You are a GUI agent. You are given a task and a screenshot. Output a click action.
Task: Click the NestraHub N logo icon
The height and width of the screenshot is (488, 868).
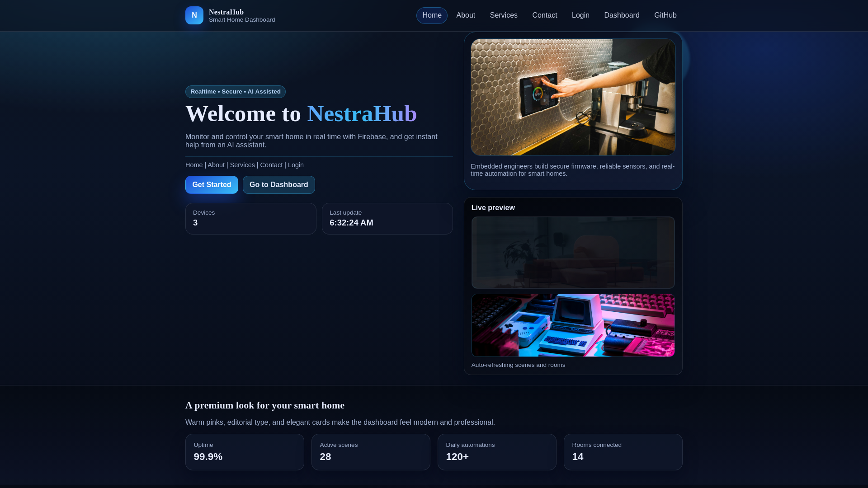(194, 15)
